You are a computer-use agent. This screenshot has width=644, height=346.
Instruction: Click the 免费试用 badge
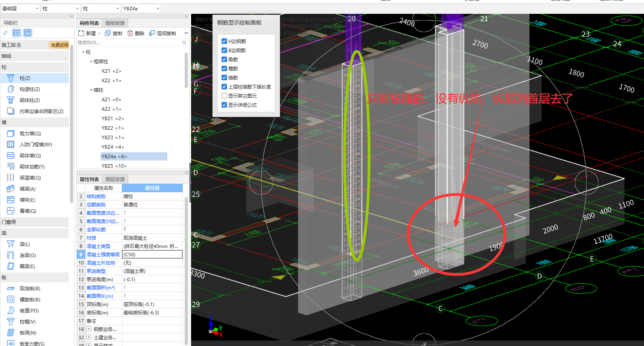(59, 45)
